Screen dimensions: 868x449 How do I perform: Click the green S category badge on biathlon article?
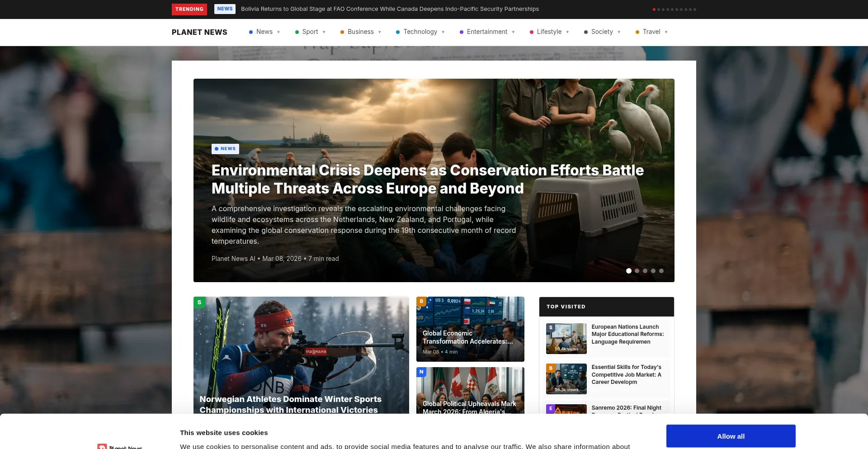tap(199, 302)
